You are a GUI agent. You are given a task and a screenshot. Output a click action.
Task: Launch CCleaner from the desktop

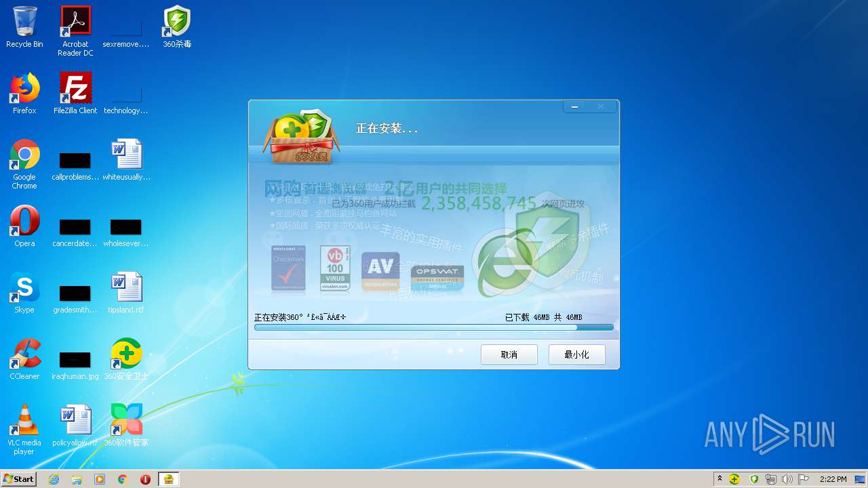(24, 359)
